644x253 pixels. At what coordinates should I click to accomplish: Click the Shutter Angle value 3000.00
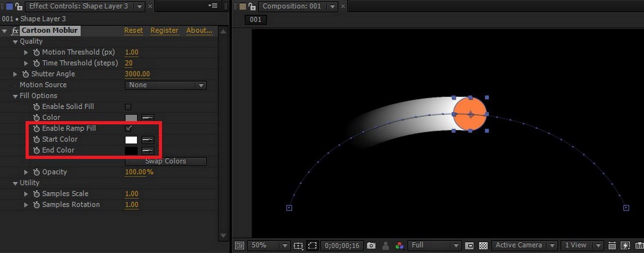(137, 74)
